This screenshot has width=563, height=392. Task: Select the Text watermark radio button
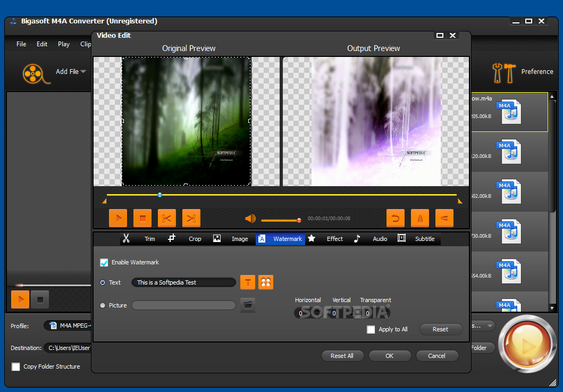coord(103,282)
